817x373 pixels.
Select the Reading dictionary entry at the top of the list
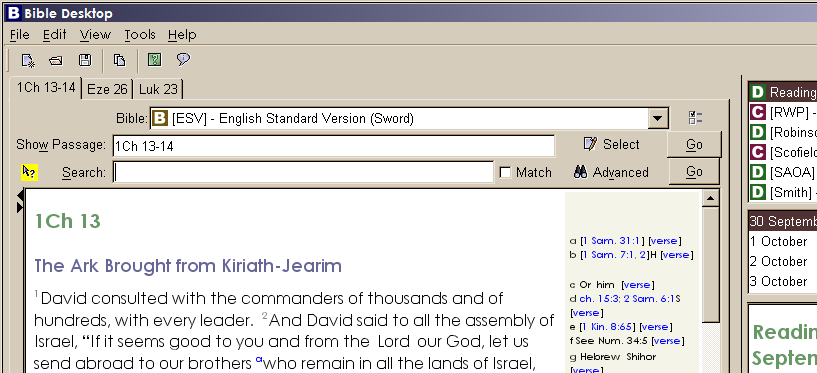[782, 92]
